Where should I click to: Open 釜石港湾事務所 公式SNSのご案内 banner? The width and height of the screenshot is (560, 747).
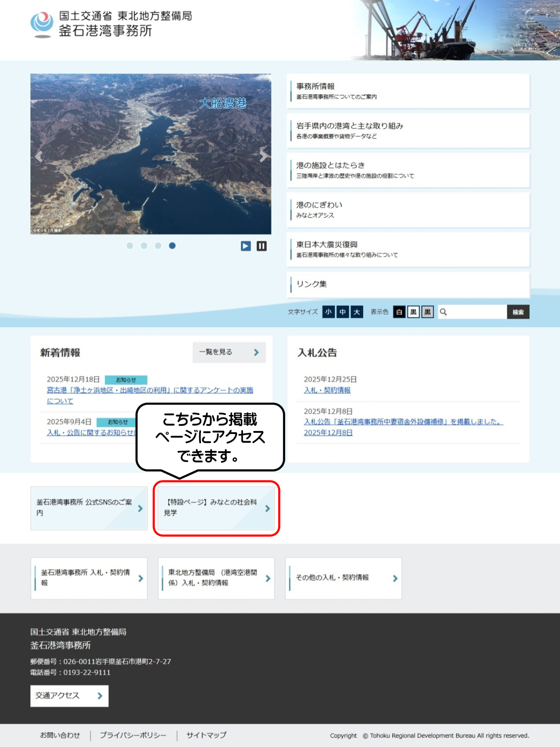(x=89, y=508)
